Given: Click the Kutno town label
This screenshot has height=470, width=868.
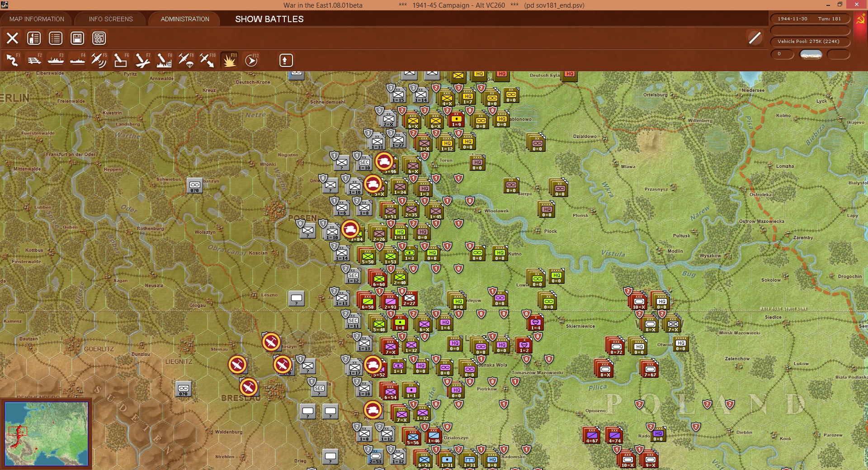Looking at the screenshot, I should pyautogui.click(x=515, y=254).
